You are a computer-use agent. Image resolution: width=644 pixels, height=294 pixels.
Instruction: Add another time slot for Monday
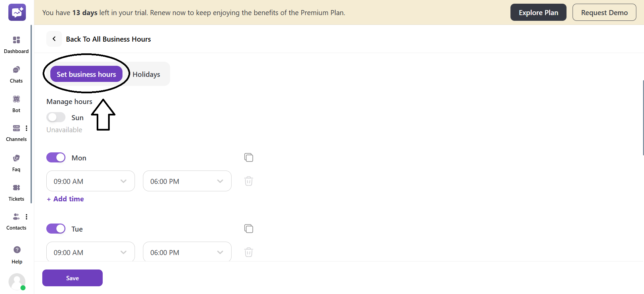65,199
